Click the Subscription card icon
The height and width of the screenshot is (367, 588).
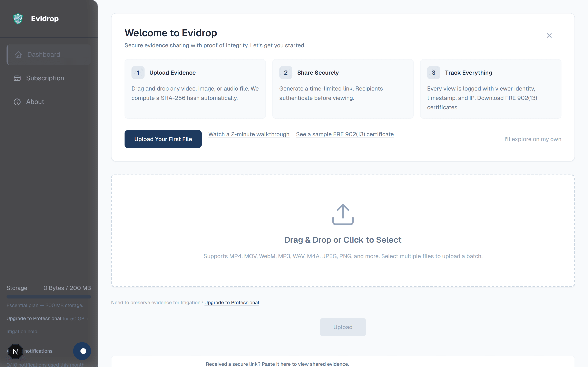(17, 78)
